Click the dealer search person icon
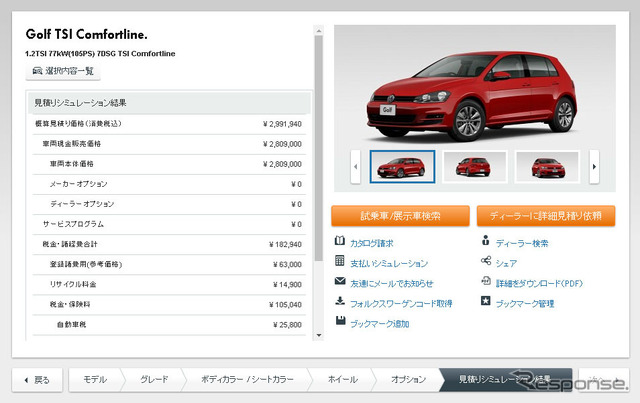The image size is (640, 403). pyautogui.click(x=485, y=240)
